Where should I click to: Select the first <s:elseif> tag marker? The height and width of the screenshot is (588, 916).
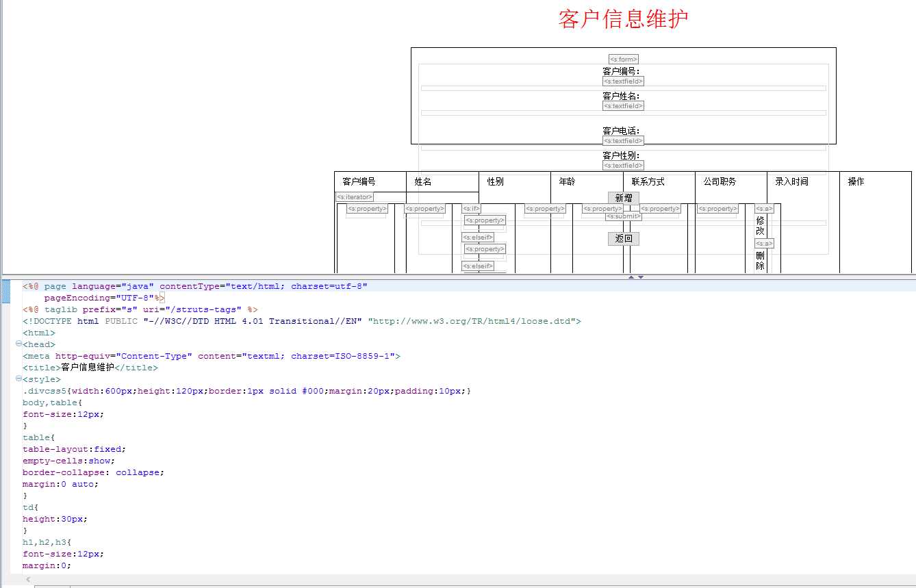pos(478,238)
